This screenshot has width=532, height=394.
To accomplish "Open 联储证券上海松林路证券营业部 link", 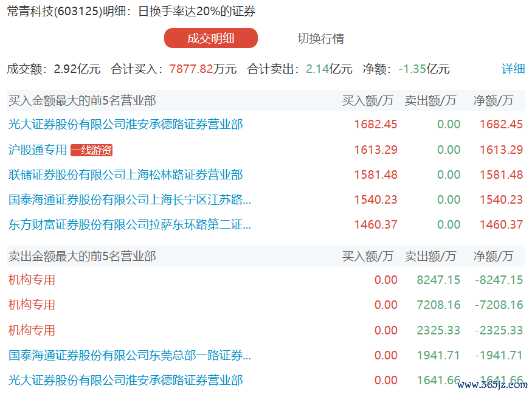I will tap(125, 175).
